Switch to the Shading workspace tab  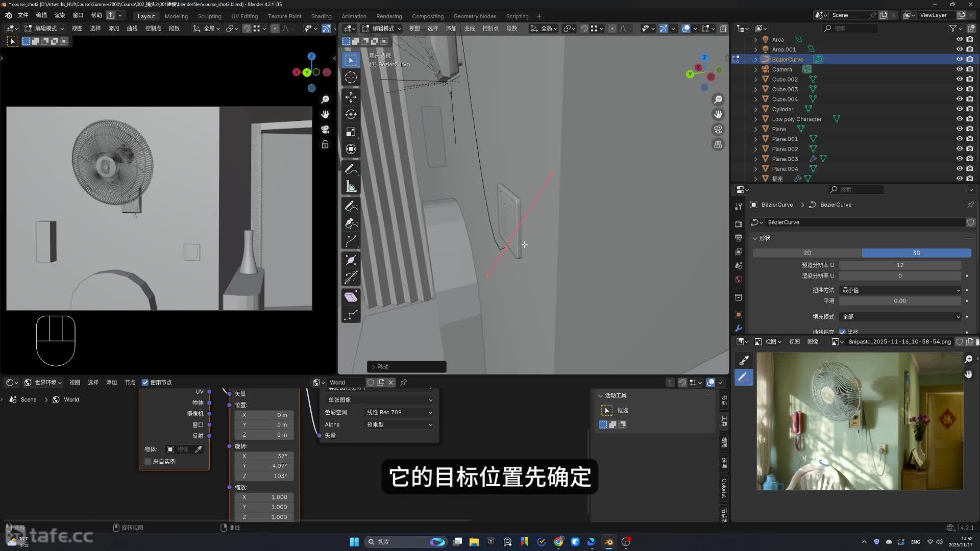(321, 16)
